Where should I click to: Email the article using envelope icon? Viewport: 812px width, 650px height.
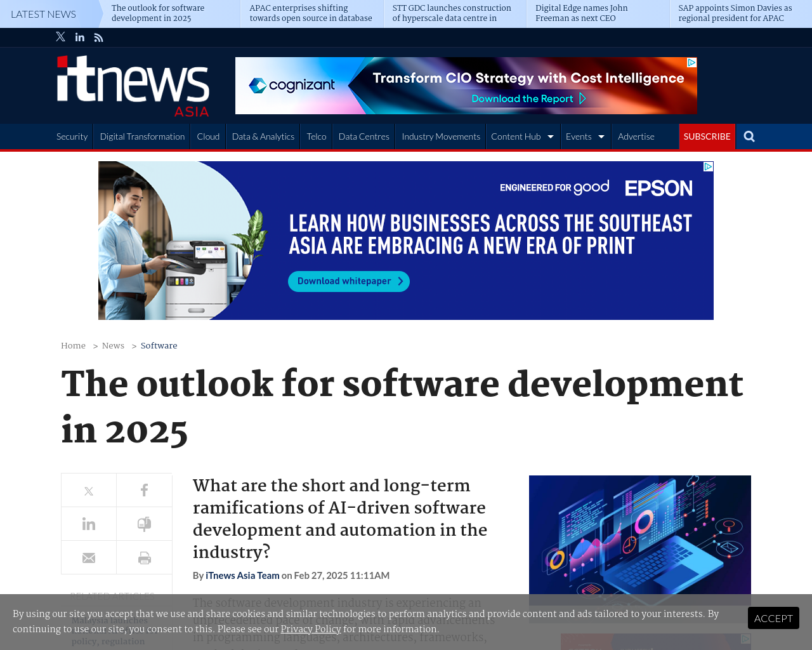pyautogui.click(x=89, y=558)
